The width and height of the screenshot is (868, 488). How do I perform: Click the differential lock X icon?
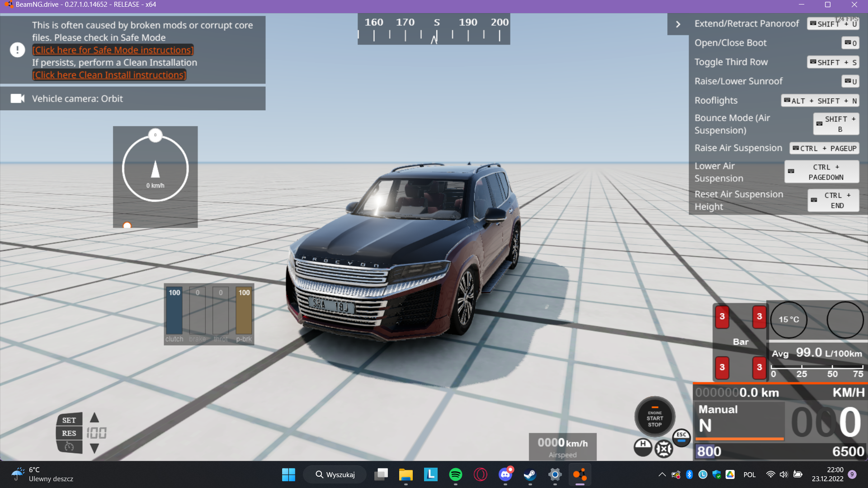(x=664, y=449)
